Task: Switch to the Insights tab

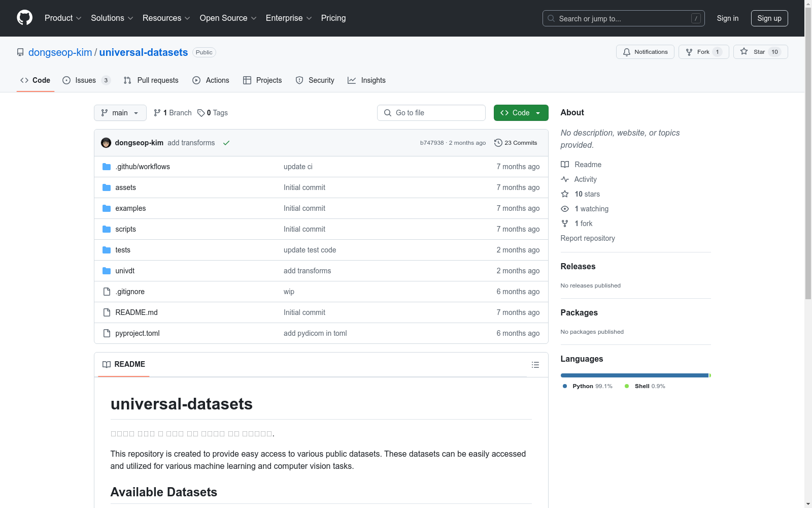Action: (x=366, y=80)
